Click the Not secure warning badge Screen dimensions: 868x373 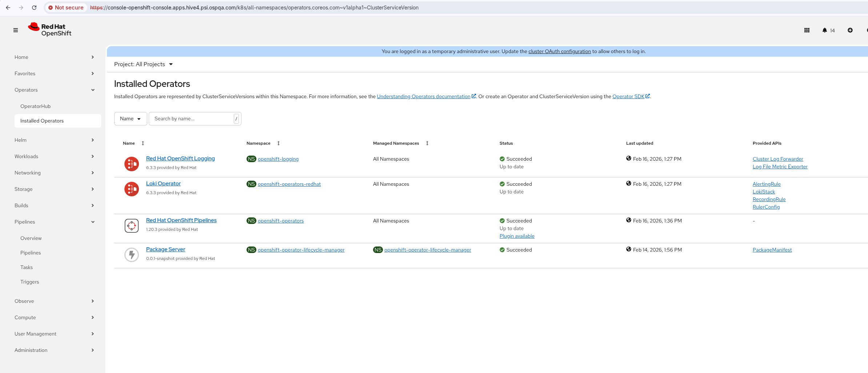point(66,8)
